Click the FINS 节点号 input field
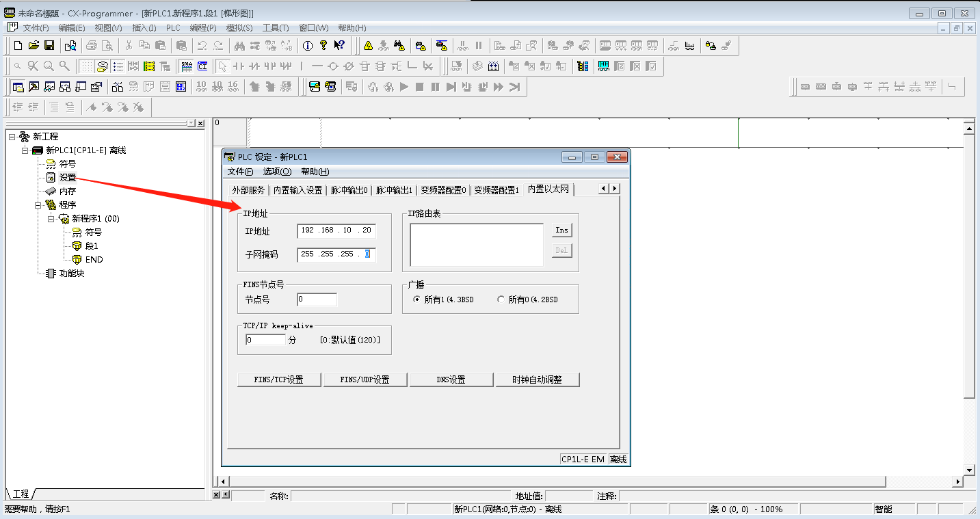Viewport: 980px width, 519px height. pyautogui.click(x=317, y=300)
